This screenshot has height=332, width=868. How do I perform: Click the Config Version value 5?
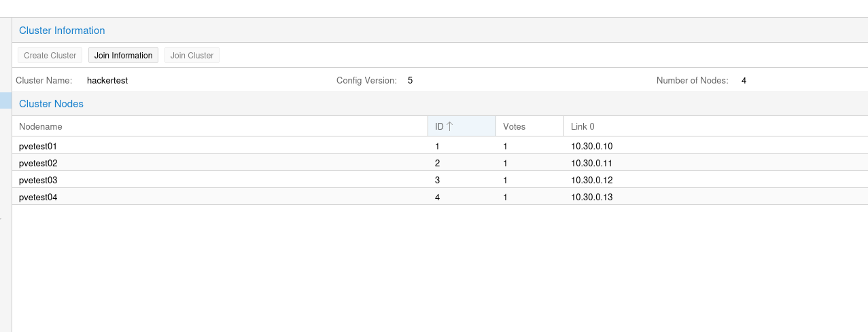[410, 81]
